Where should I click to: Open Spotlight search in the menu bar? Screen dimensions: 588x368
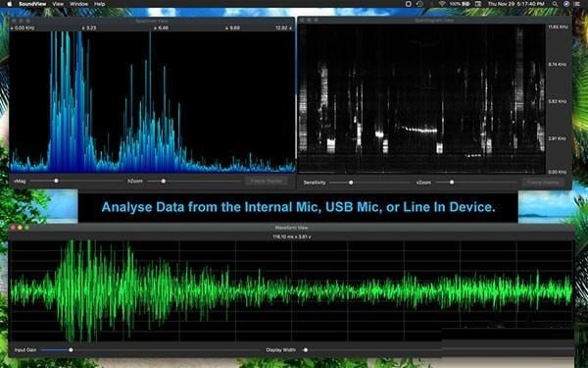tap(555, 4)
